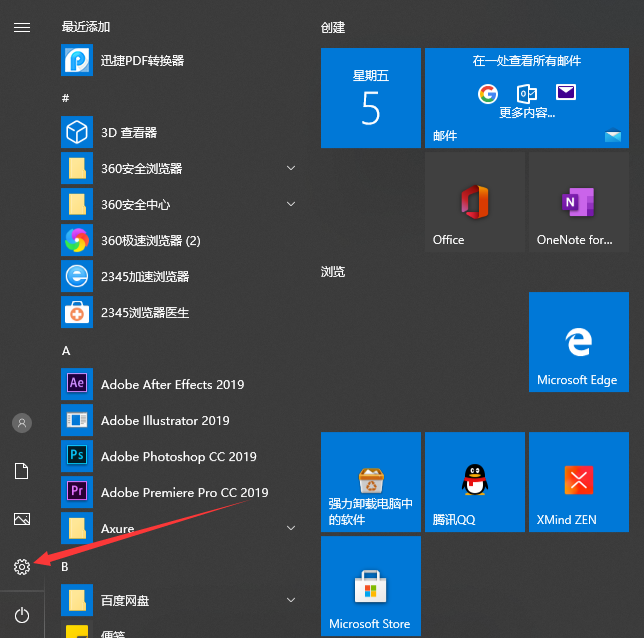Open the user account icon
This screenshot has width=644, height=638.
tap(22, 423)
